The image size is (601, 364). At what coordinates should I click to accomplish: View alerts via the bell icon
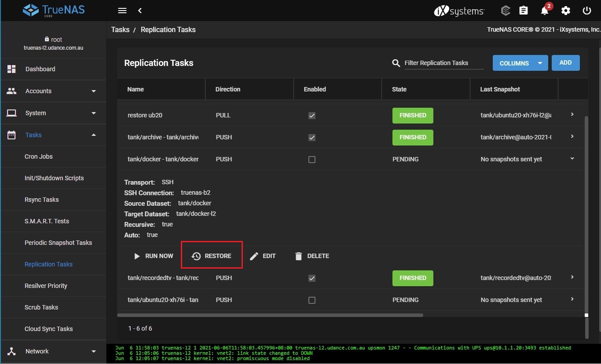545,11
